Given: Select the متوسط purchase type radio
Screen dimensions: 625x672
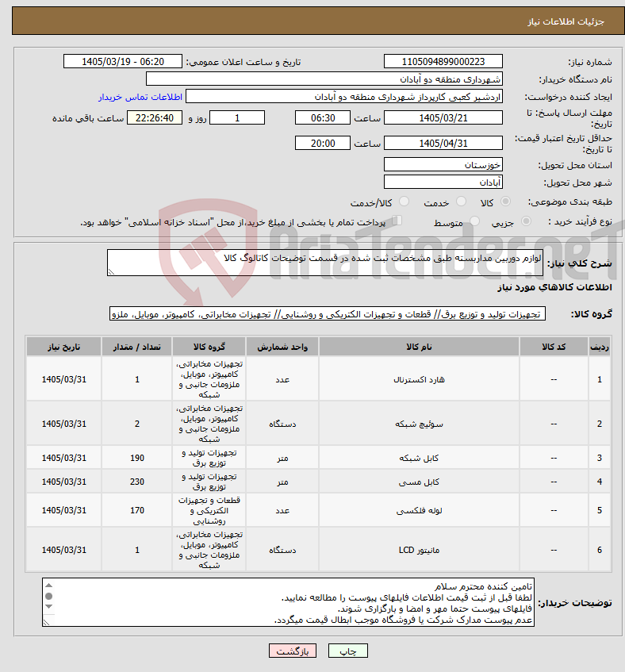Looking at the screenshot, I should (x=474, y=221).
